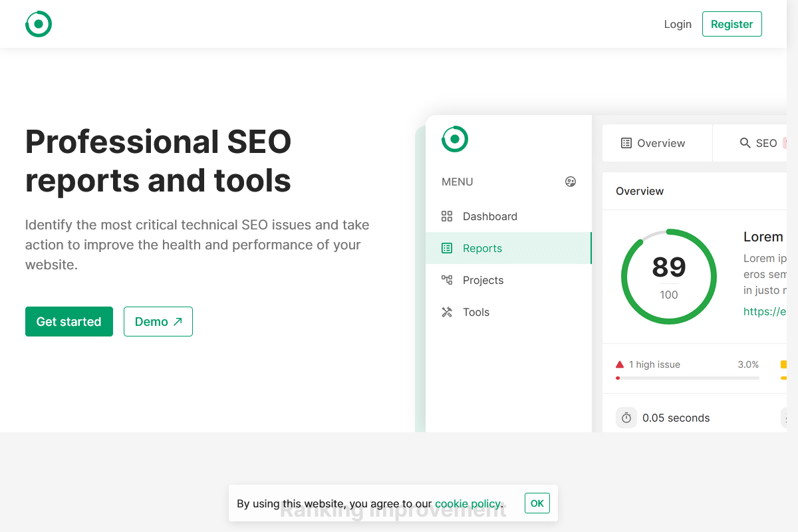The image size is (798, 532).
Task: Click the Projects hierarchy icon
Action: click(x=447, y=280)
